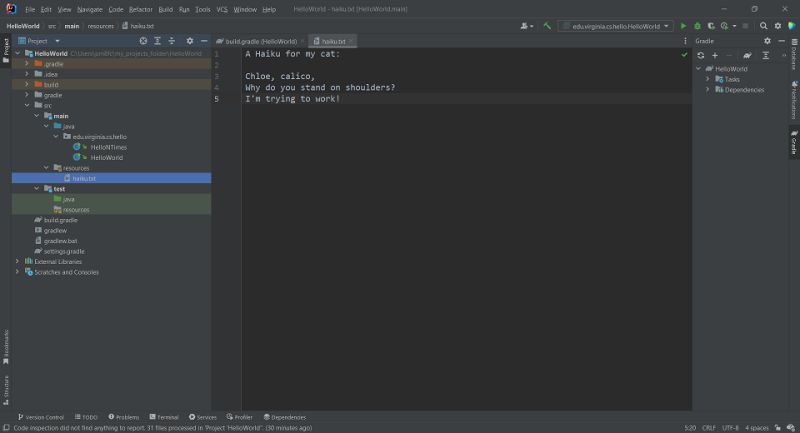Open the VCS menu
This screenshot has width=800, height=433.
222,9
